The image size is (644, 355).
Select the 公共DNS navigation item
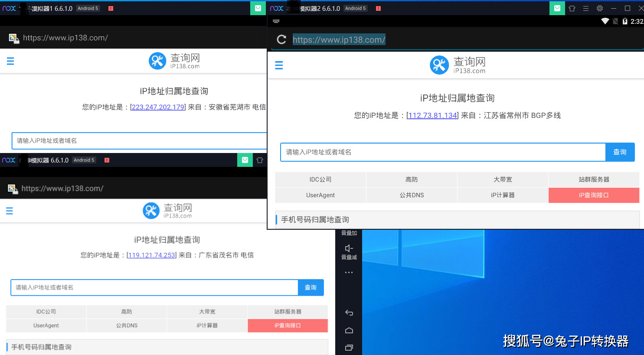pyautogui.click(x=411, y=195)
